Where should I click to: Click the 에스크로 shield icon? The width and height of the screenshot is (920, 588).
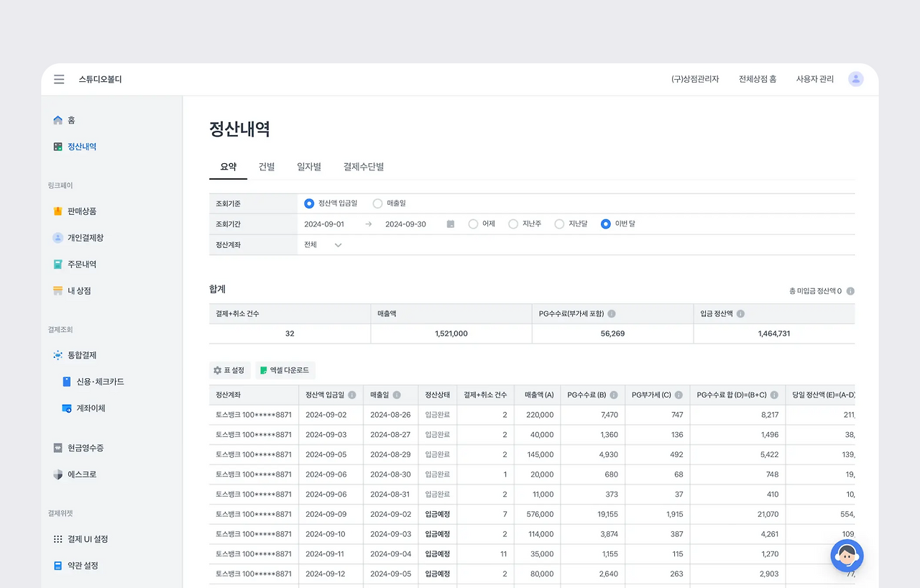pyautogui.click(x=58, y=474)
